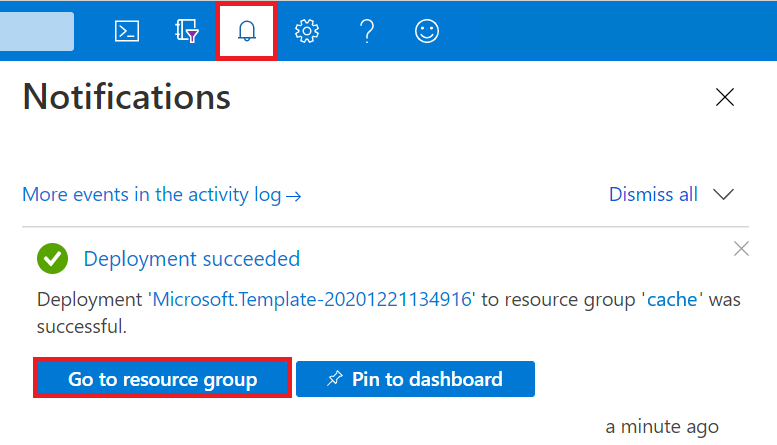Dismiss the Deployment succeeded notification

tap(741, 248)
